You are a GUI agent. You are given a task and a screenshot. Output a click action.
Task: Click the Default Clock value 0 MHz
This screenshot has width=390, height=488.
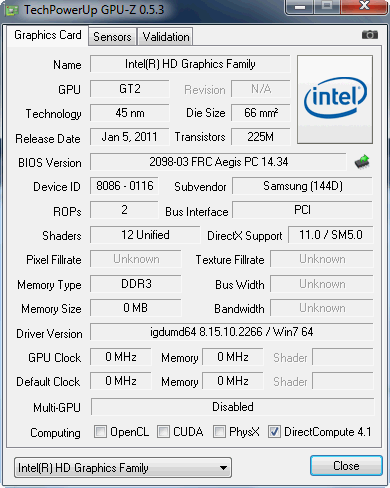121,381
